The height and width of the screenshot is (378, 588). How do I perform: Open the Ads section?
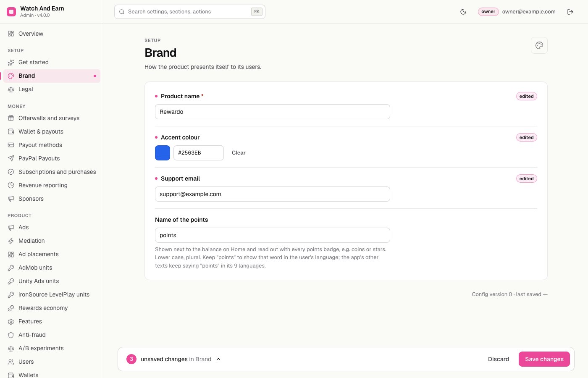point(52,227)
